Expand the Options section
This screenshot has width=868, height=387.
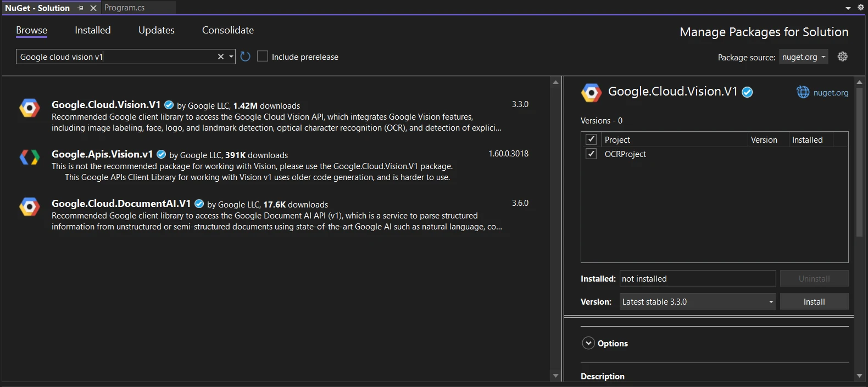pos(588,343)
